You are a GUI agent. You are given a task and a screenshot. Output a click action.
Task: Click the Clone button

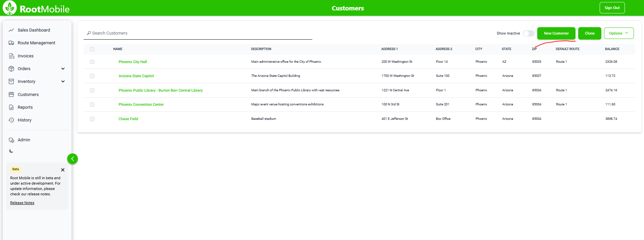[x=590, y=33]
